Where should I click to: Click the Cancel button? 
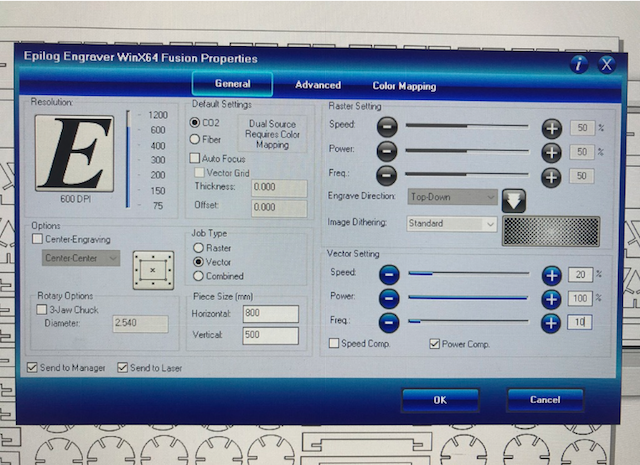click(545, 399)
